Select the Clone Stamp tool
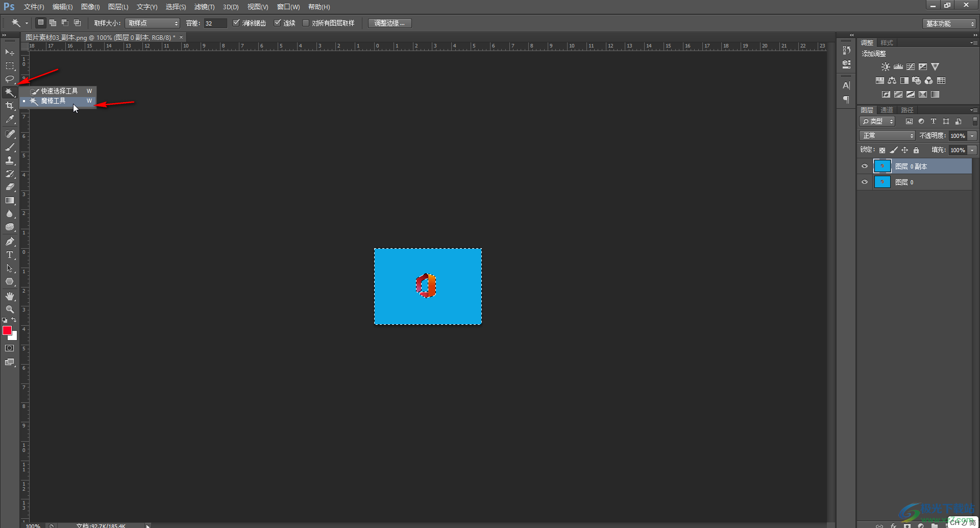Screen dimensions: 980x528 tap(10, 160)
